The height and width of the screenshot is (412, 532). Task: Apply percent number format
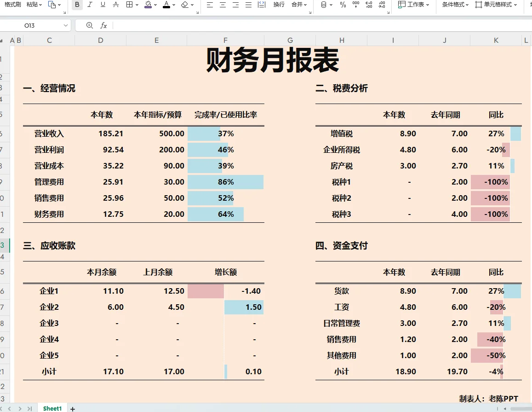tap(343, 5)
